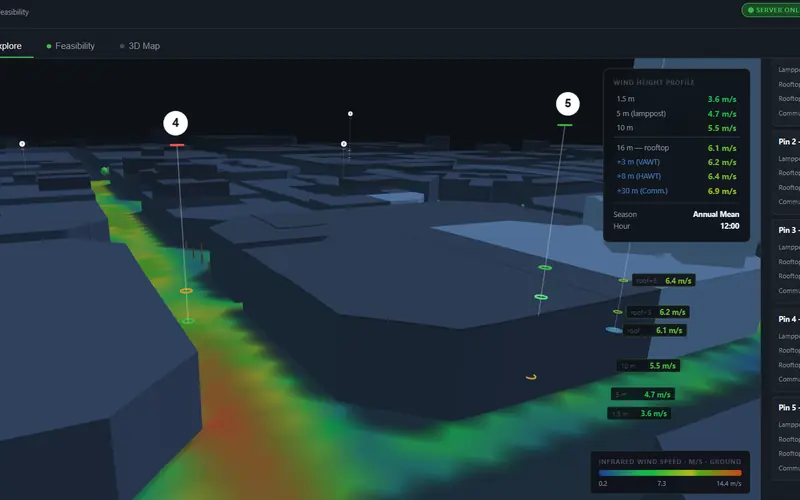The width and height of the screenshot is (800, 500).
Task: Open the Feasibility tab
Action: 70,46
